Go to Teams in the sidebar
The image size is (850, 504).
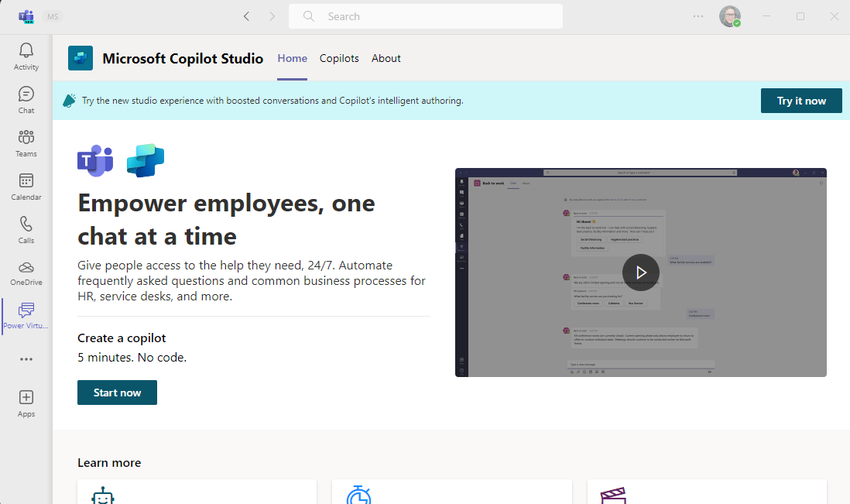[x=26, y=144]
